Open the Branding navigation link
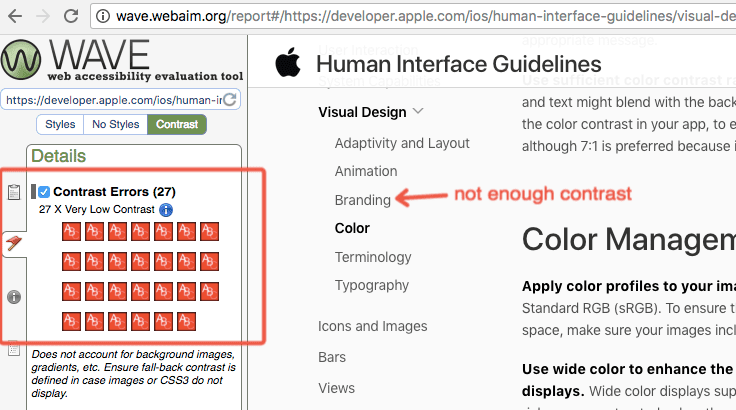Image resolution: width=736 pixels, height=410 pixels. pyautogui.click(x=362, y=200)
